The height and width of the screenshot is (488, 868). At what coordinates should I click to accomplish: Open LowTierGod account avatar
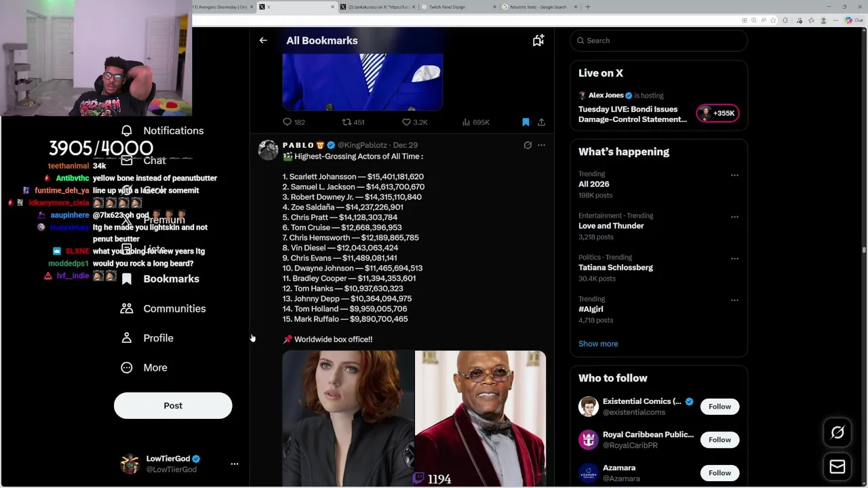coord(130,464)
